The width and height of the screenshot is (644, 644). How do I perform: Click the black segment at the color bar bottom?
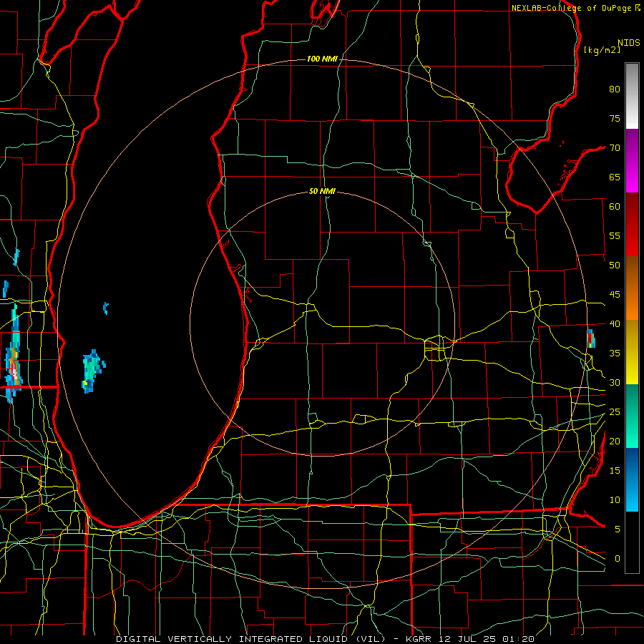632,542
